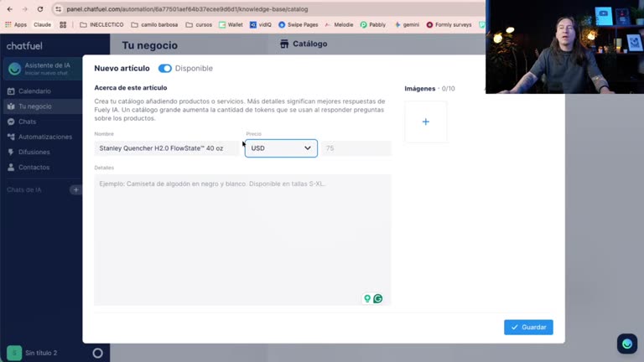This screenshot has height=362, width=644.
Task: Open the INECLECTICO bookmark folder
Action: [101, 24]
